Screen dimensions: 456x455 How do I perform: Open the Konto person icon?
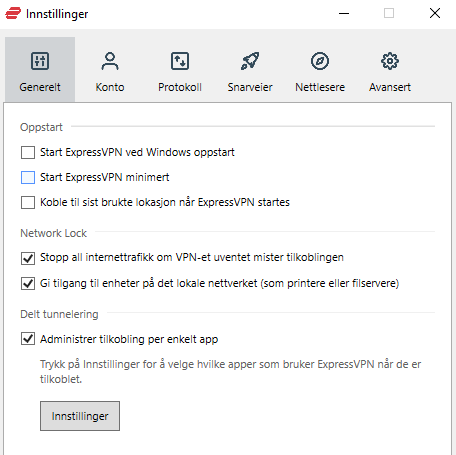point(110,61)
